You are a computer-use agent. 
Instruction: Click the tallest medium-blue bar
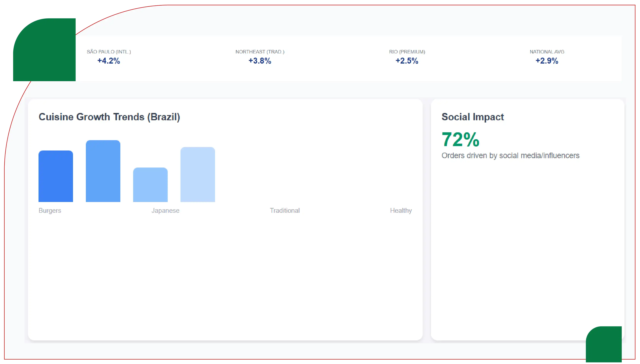(103, 171)
